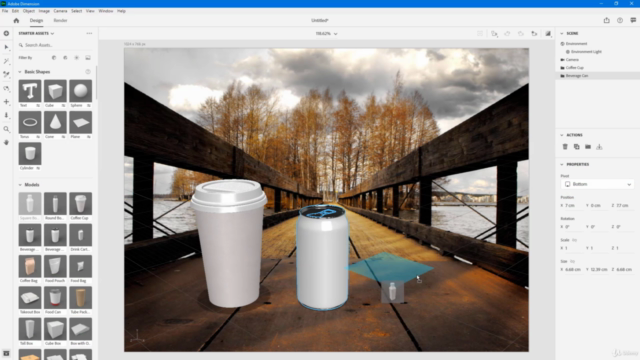Click the Camera Undo icon in canvas toolbar
Screen dimensions: 640x360
(507, 33)
